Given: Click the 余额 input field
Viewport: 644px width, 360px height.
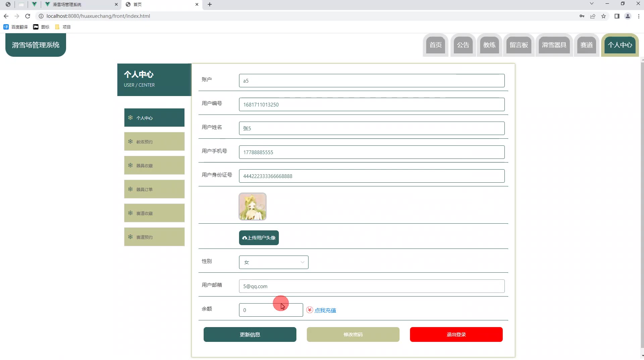Looking at the screenshot, I should (x=271, y=310).
